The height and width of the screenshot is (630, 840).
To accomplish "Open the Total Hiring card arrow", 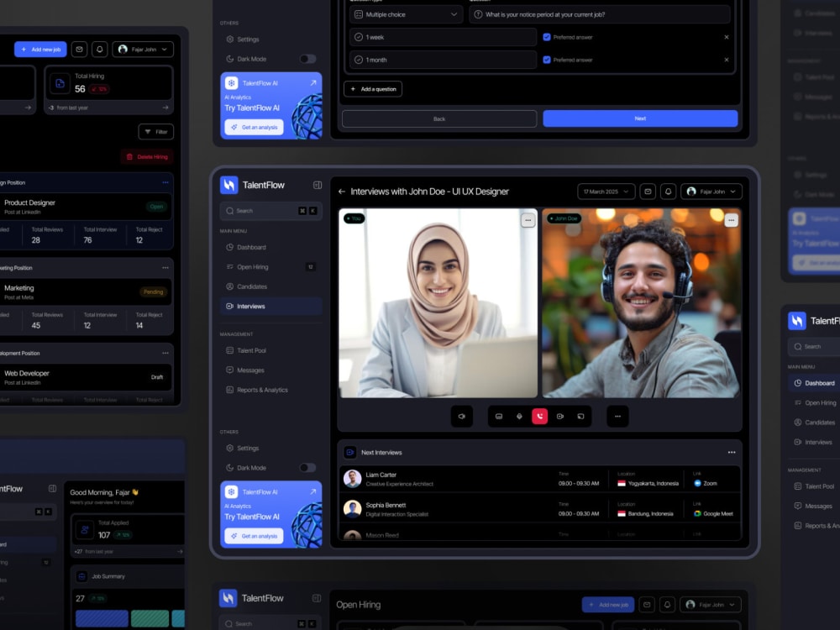I will [x=165, y=108].
